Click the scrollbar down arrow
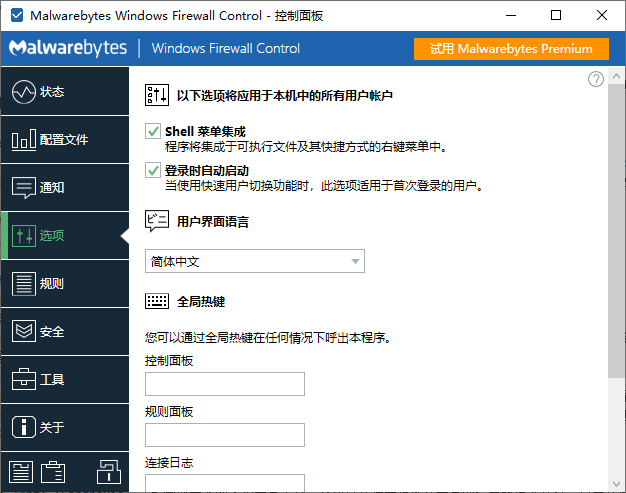 [616, 484]
